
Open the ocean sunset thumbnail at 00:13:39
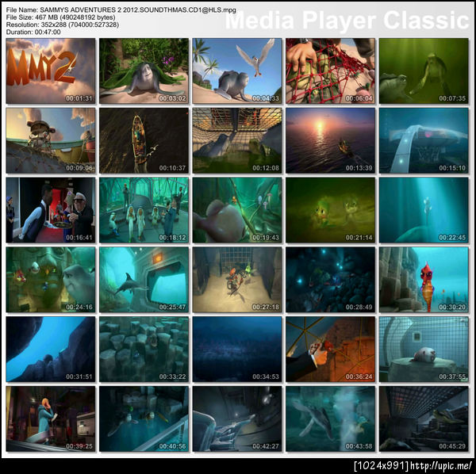tap(330, 140)
